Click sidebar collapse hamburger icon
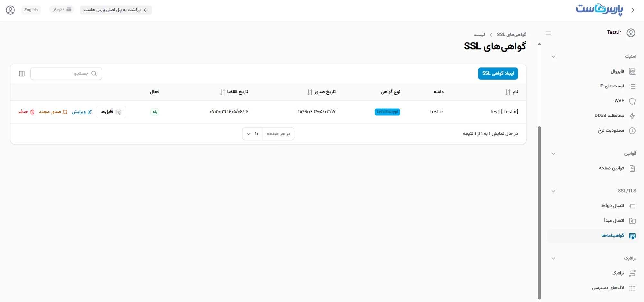Image resolution: width=644 pixels, height=302 pixels. click(x=548, y=33)
